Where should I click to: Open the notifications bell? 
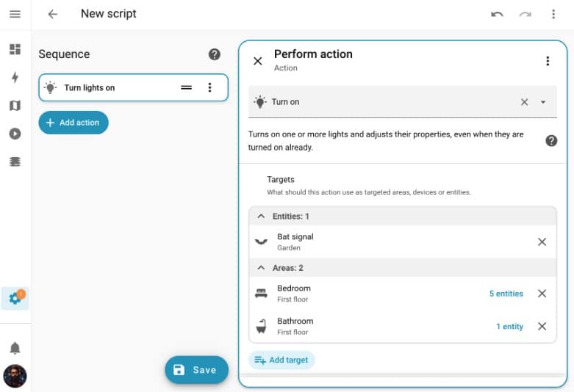[15, 348]
